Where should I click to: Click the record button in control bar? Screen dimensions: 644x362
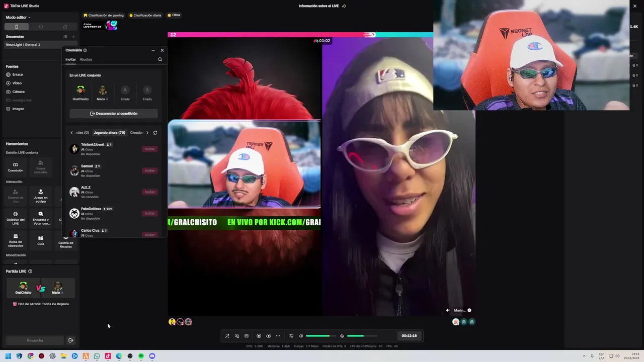pos(259,336)
